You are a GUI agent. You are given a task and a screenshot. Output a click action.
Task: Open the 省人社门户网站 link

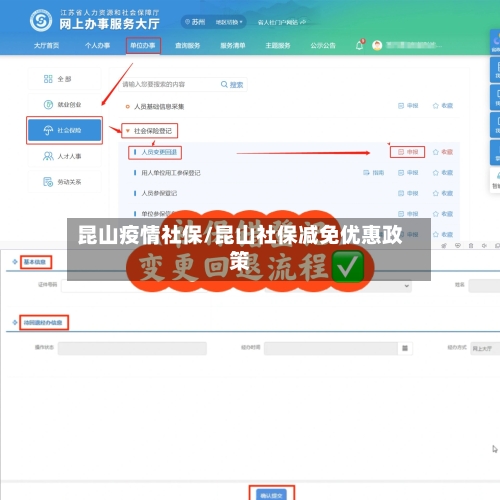pyautogui.click(x=282, y=22)
